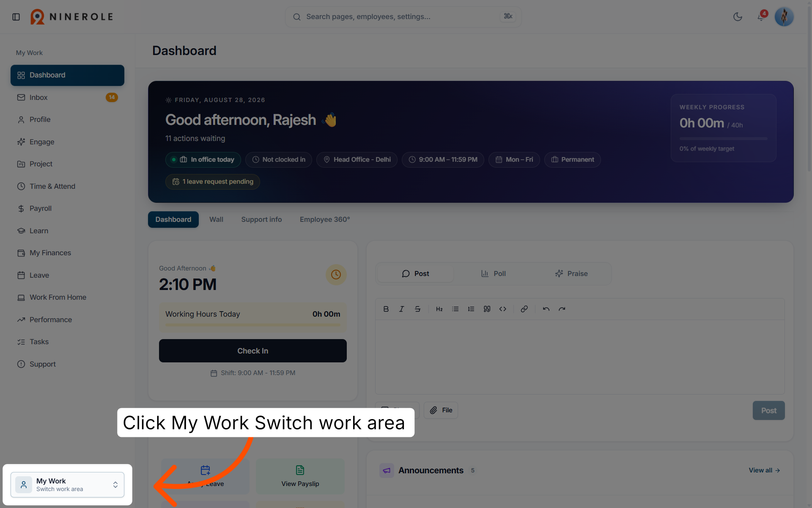The width and height of the screenshot is (812, 508).
Task: Attach a File to post
Action: tap(441, 410)
